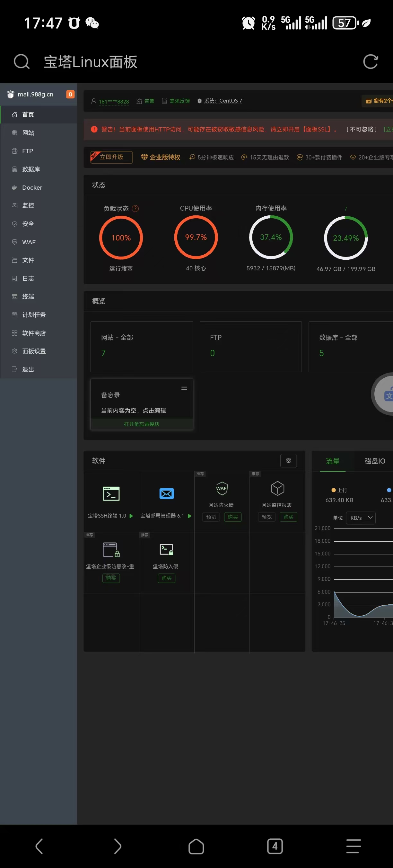Select 监控 in the sidebar
The image size is (393, 868).
coord(39,205)
